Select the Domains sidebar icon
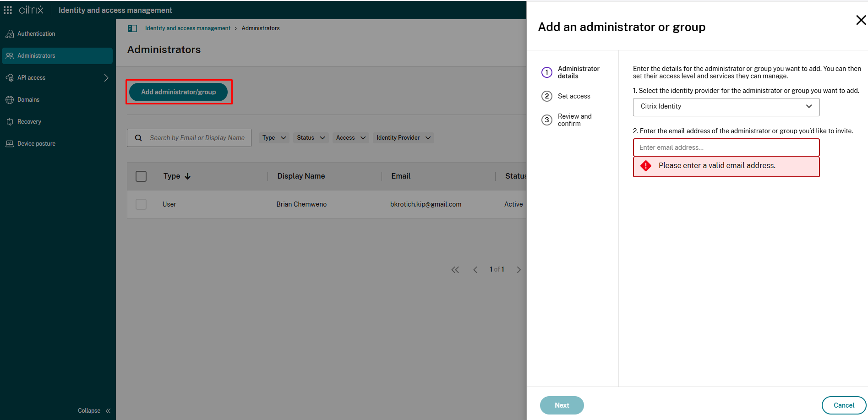This screenshot has height=420, width=868. [x=10, y=99]
